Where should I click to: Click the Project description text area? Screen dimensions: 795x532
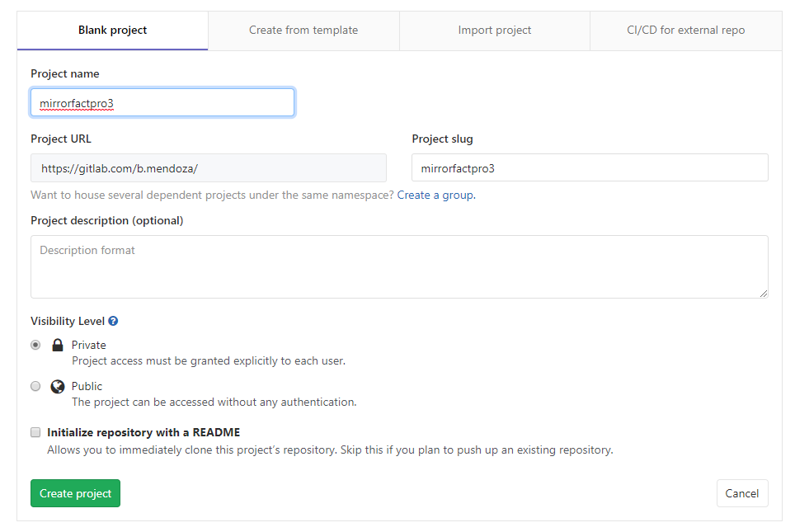[399, 266]
